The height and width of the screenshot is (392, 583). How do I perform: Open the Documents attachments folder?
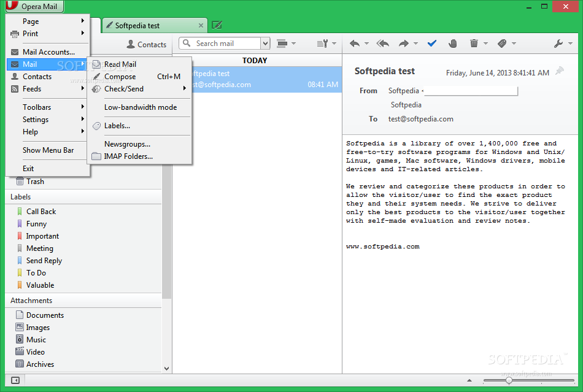click(x=45, y=315)
